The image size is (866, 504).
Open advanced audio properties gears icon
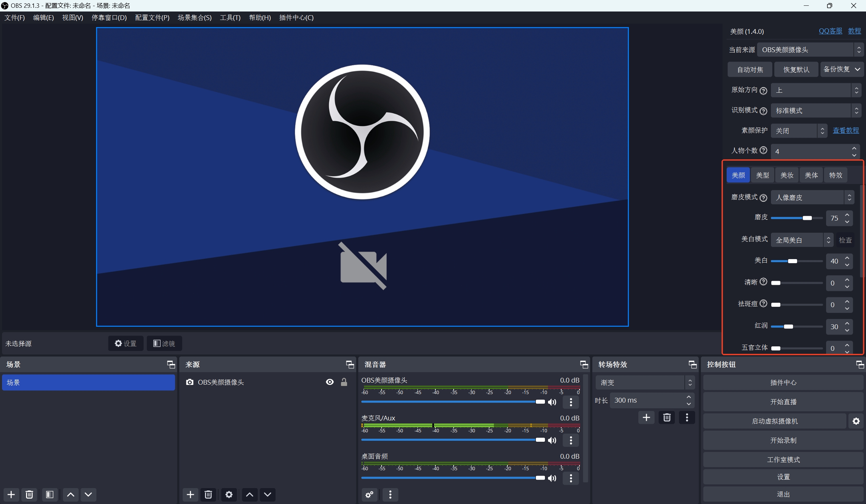point(369,495)
